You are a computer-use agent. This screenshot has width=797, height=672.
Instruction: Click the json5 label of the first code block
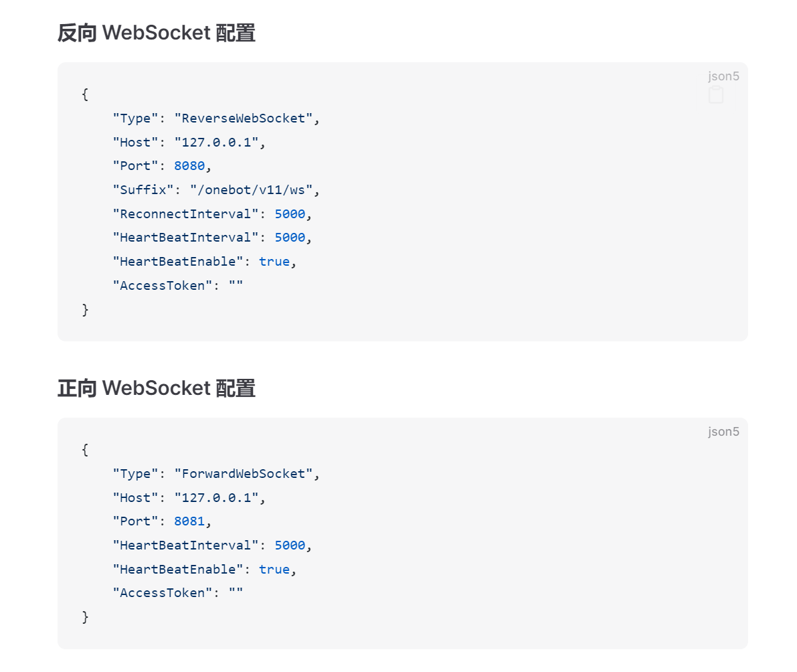tap(723, 76)
